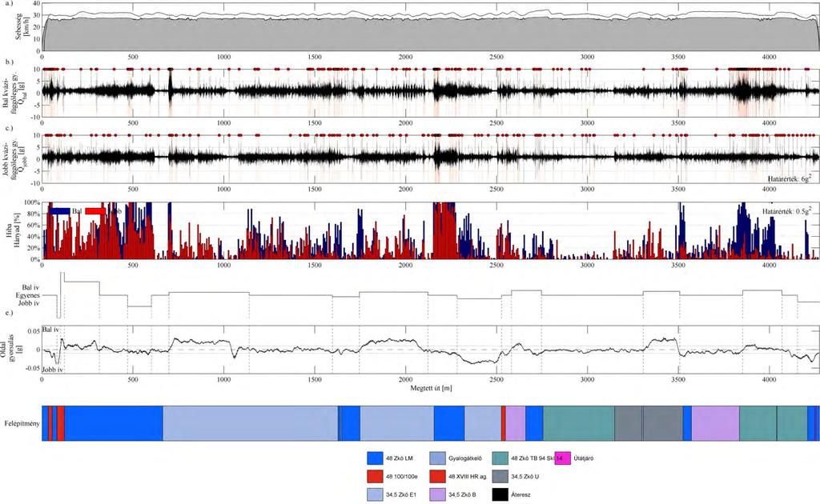
Task: Click the red 48 XVIII HR ag swatch
Action: (x=437, y=476)
